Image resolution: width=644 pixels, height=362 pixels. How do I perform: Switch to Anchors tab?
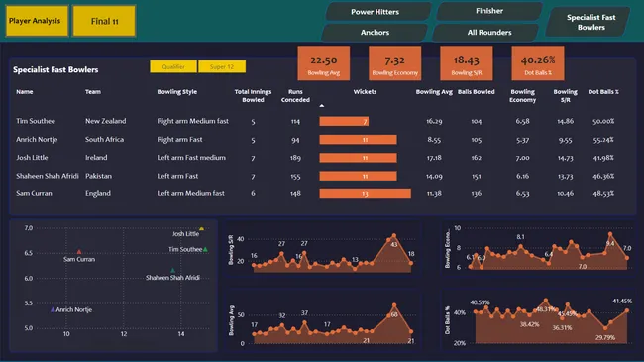coord(375,32)
